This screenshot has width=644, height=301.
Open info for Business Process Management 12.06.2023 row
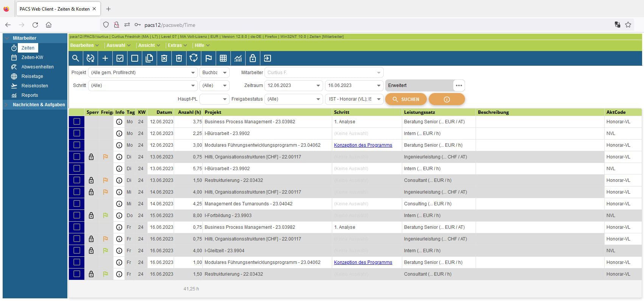119,122
